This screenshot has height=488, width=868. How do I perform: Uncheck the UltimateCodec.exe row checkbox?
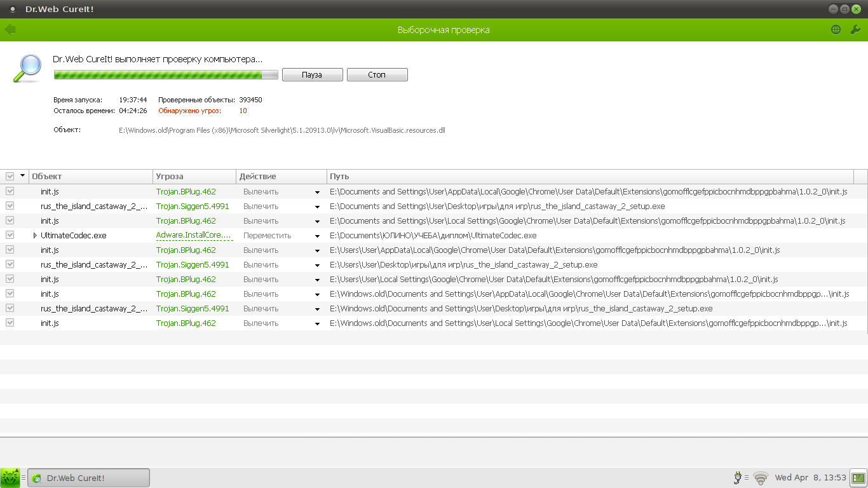coord(10,235)
